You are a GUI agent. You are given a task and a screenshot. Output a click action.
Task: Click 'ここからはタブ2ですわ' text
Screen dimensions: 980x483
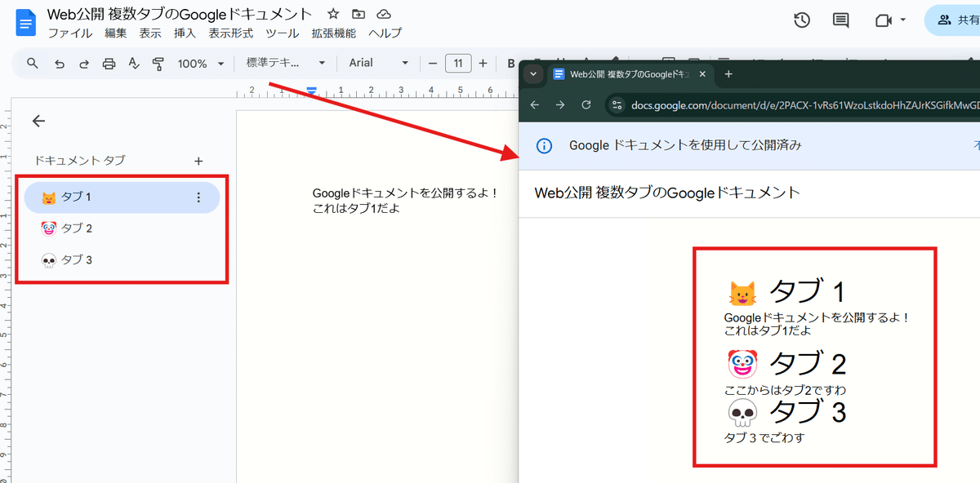click(786, 389)
